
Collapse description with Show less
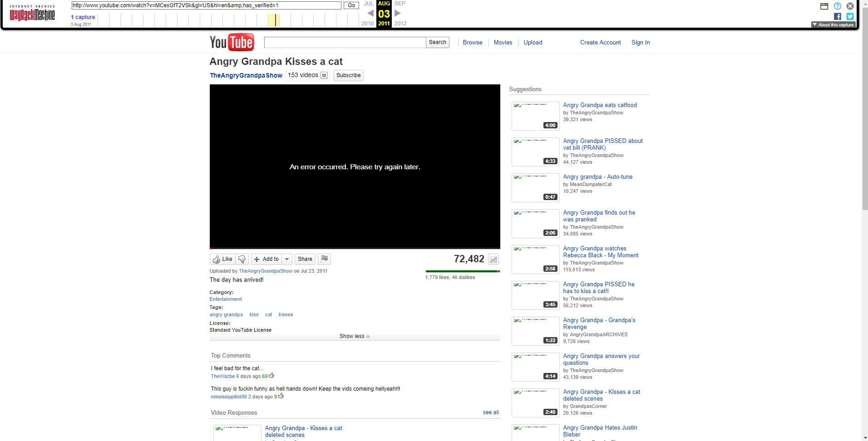355,336
